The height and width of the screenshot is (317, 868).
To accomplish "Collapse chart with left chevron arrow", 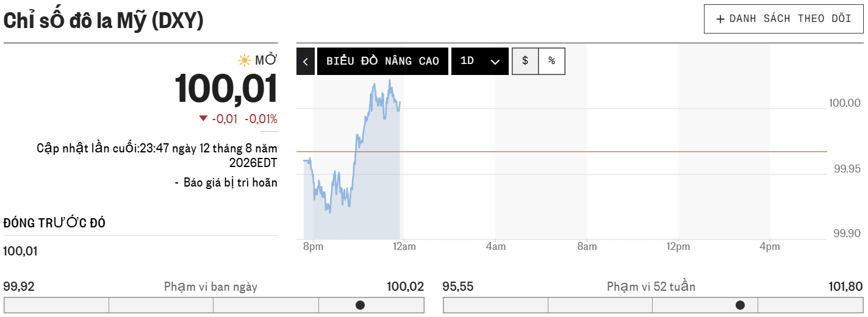I will 306,62.
